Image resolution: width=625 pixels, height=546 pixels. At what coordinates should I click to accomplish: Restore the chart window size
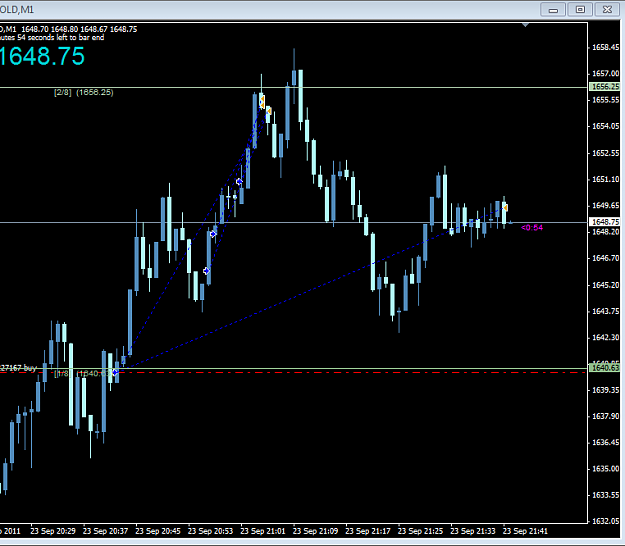(580, 9)
